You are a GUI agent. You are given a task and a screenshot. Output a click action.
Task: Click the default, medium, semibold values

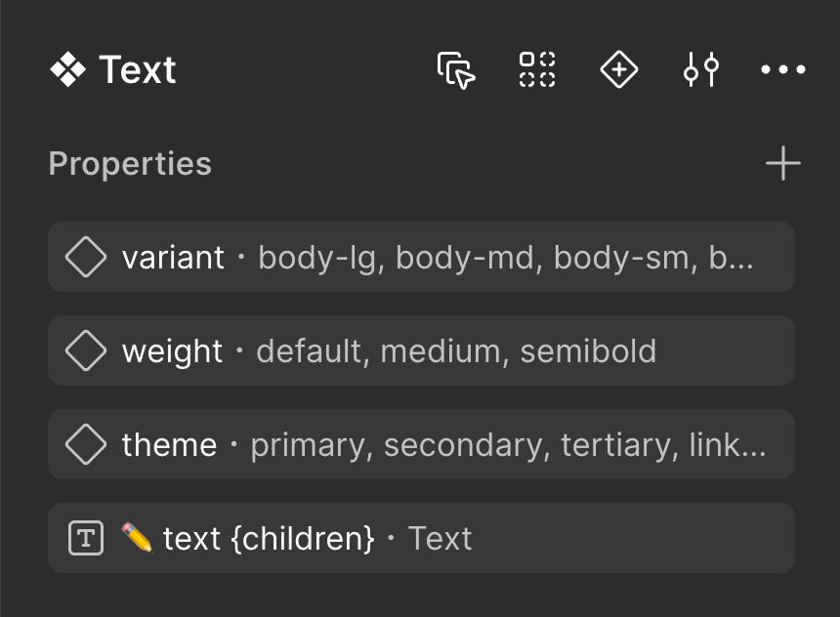click(456, 351)
